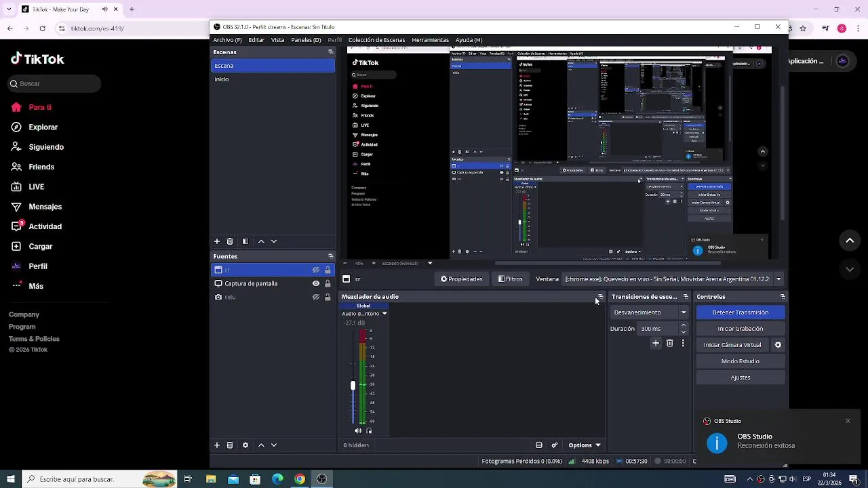The height and width of the screenshot is (488, 868).
Task: Switch audio mixer layout icon
Action: click(x=539, y=445)
